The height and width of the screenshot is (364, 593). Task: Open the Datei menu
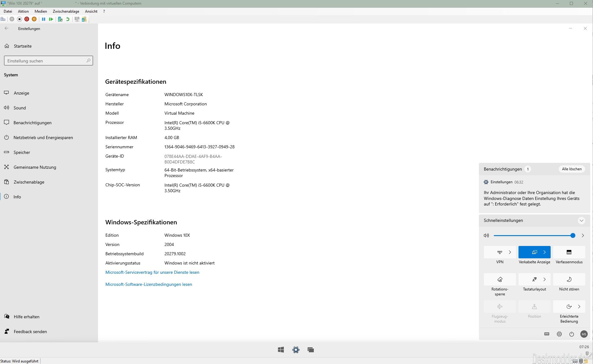[x=8, y=11]
